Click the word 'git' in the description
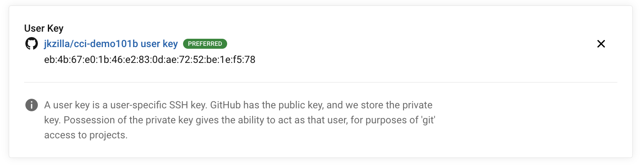 point(426,120)
